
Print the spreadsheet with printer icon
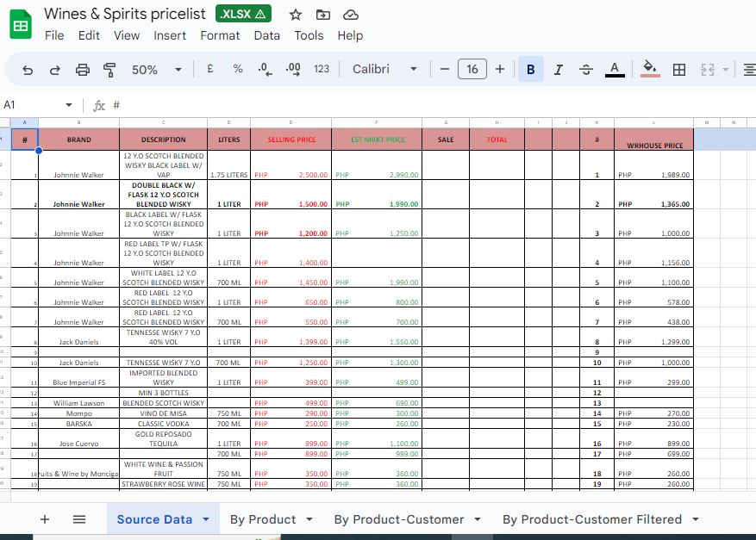coord(83,70)
